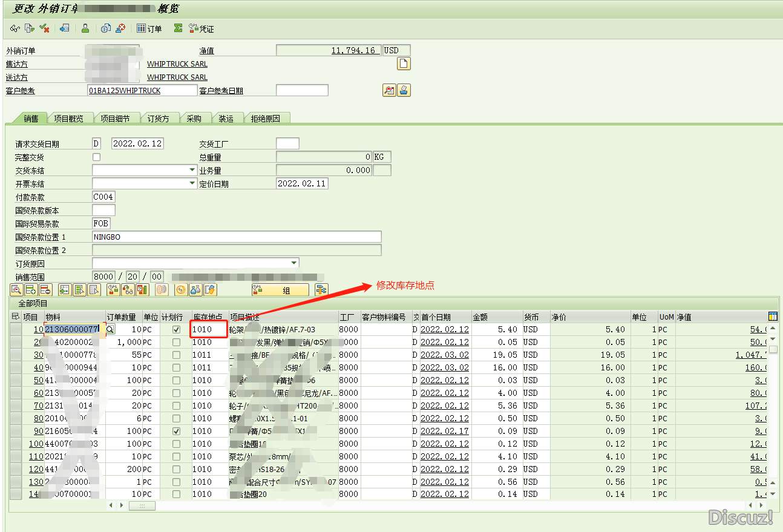Viewport: 783px width, 532px height.
Task: Click the reject document icon with red X
Action: coord(121,28)
